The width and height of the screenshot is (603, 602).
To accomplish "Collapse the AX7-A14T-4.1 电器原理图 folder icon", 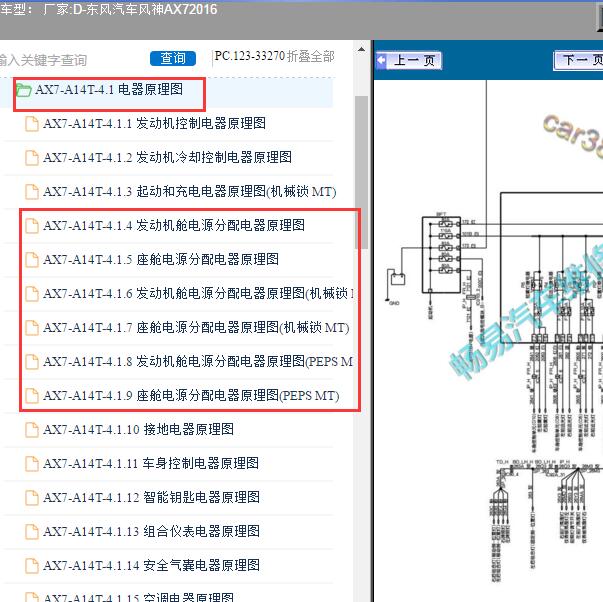I will [x=23, y=90].
